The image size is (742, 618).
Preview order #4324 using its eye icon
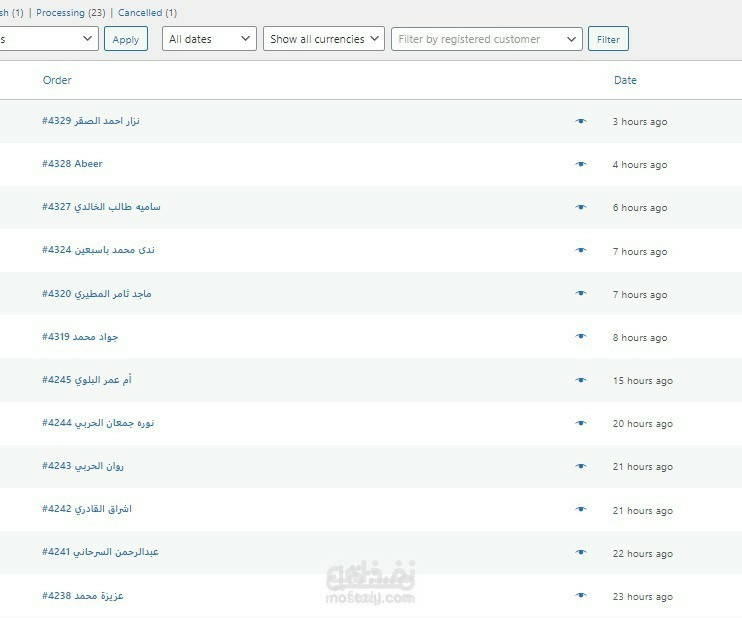pyautogui.click(x=581, y=250)
